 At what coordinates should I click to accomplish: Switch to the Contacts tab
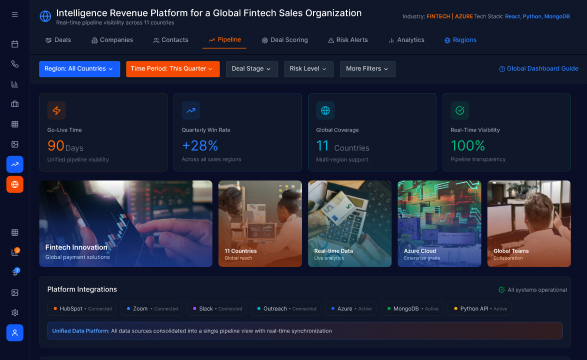pyautogui.click(x=171, y=40)
